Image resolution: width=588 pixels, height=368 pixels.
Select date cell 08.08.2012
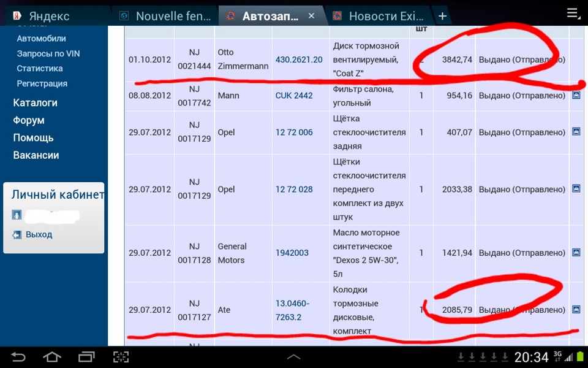click(149, 96)
